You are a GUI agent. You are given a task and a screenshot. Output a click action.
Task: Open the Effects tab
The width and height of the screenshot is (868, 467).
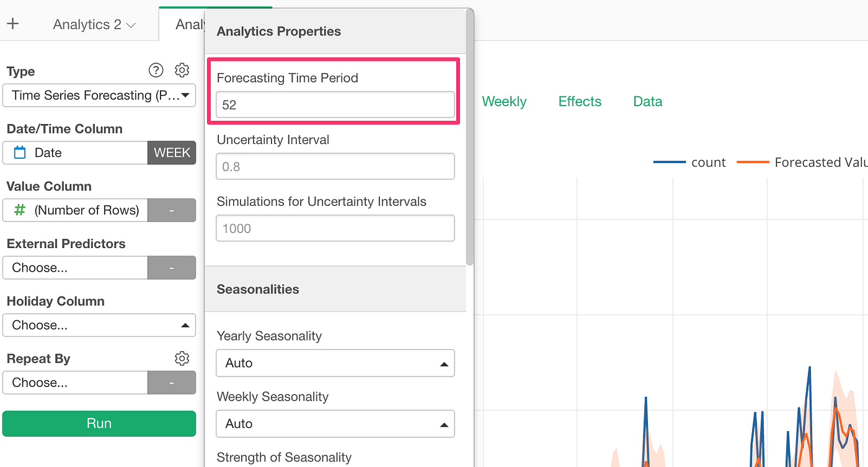coord(580,102)
